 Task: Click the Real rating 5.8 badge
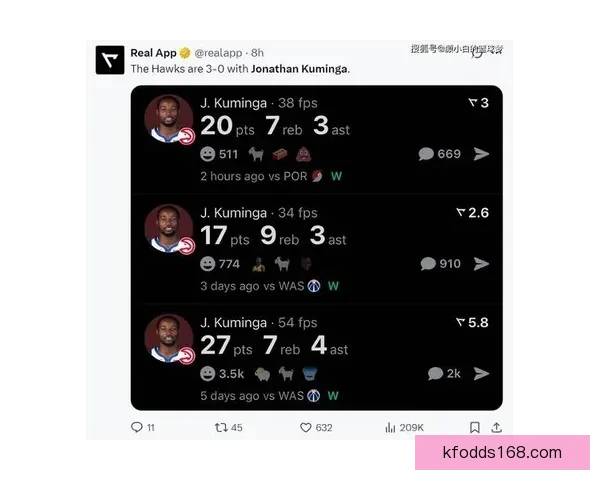coord(473,322)
